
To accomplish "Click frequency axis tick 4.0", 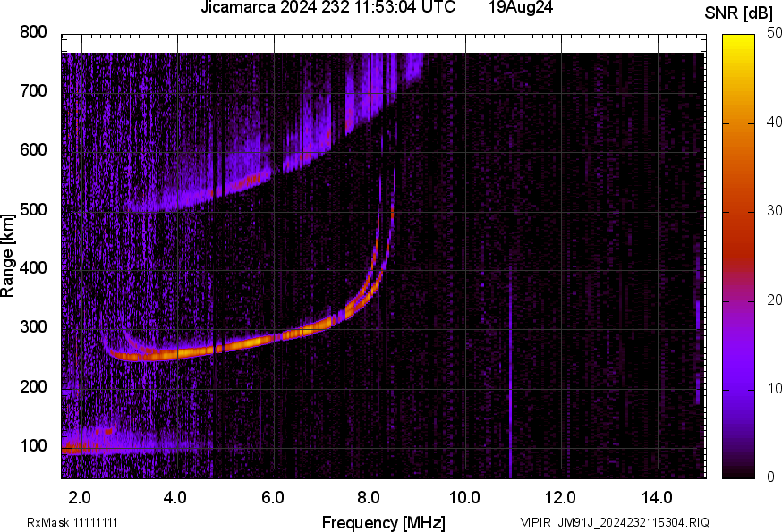I will [175, 498].
